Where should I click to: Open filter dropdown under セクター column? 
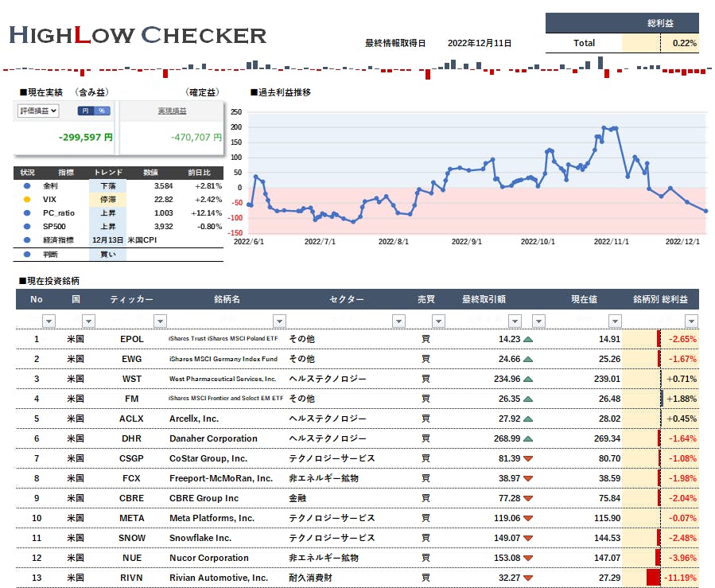pyautogui.click(x=398, y=321)
